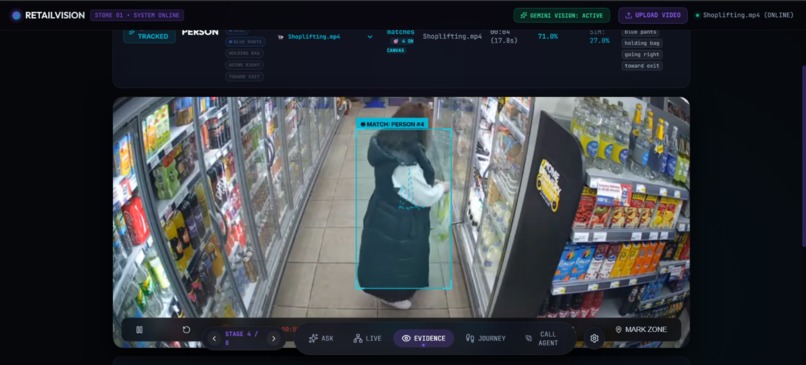Open settings via the gear icon
Image resolution: width=806 pixels, height=365 pixels.
[595, 338]
